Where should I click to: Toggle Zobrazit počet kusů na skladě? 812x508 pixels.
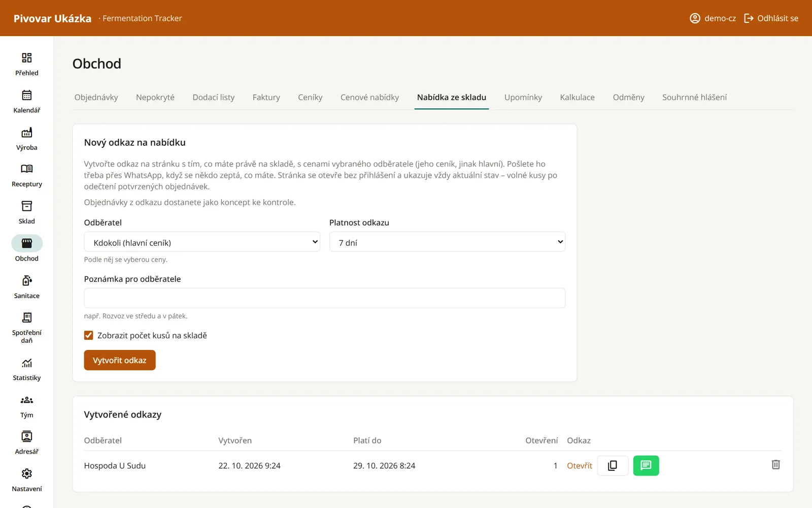[x=89, y=335]
